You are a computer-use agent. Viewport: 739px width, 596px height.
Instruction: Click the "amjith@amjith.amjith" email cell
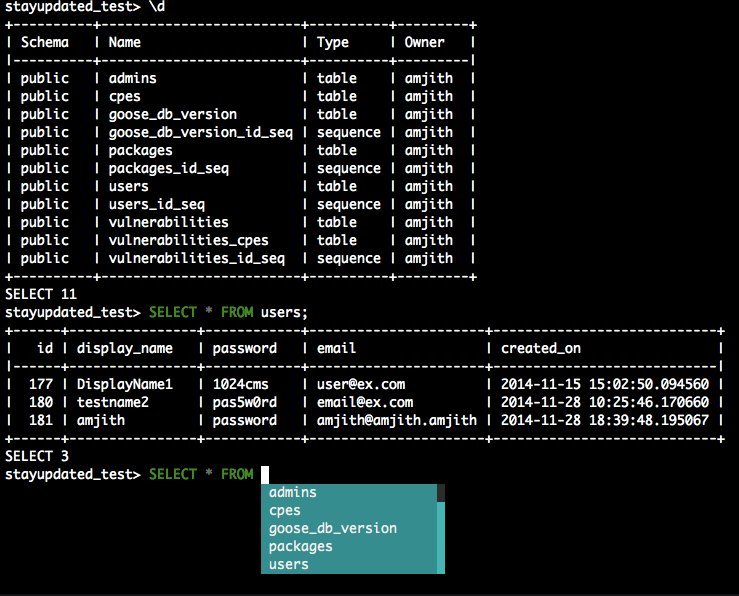click(x=397, y=420)
